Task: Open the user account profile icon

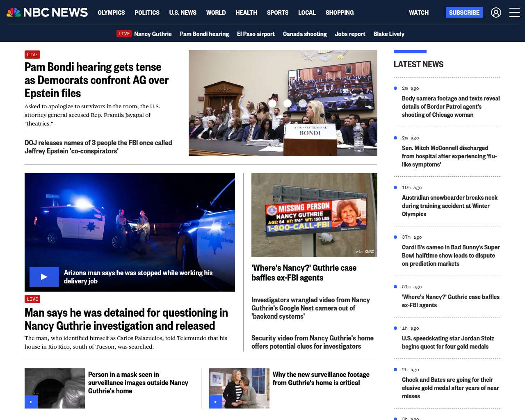Action: pyautogui.click(x=496, y=13)
